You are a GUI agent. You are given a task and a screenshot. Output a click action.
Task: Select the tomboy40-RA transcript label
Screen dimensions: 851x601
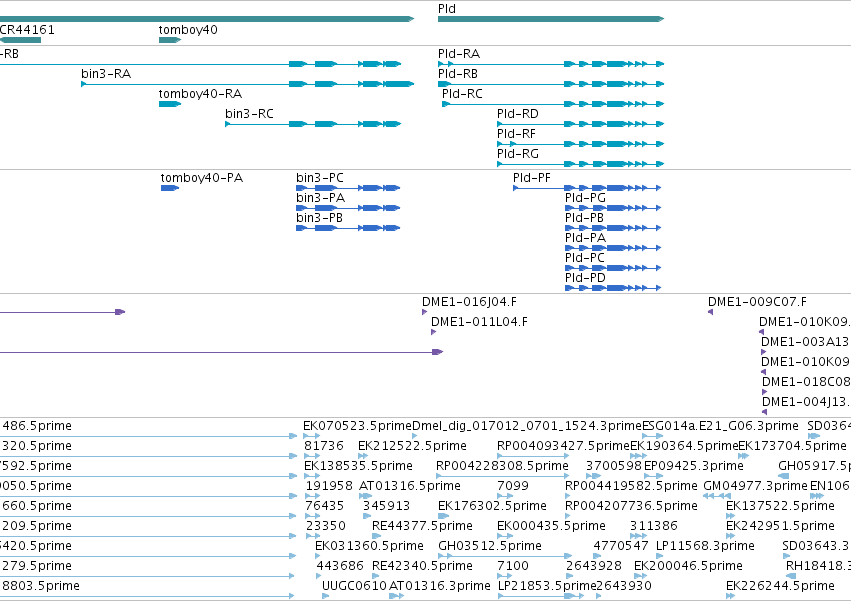pos(200,94)
